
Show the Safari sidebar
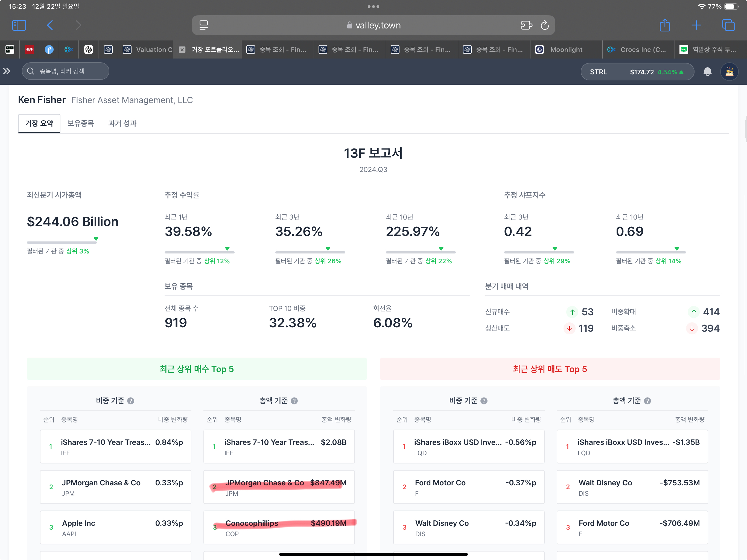[19, 25]
